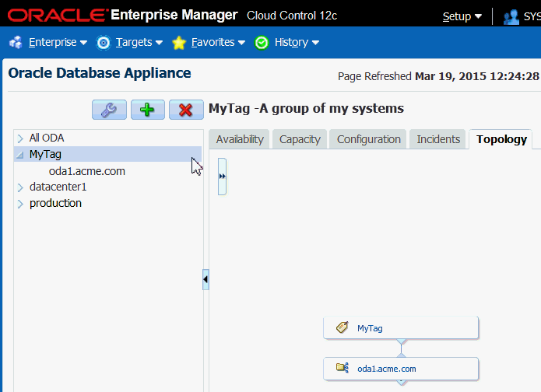Select the Topology tab
541x392 pixels.
(x=501, y=139)
